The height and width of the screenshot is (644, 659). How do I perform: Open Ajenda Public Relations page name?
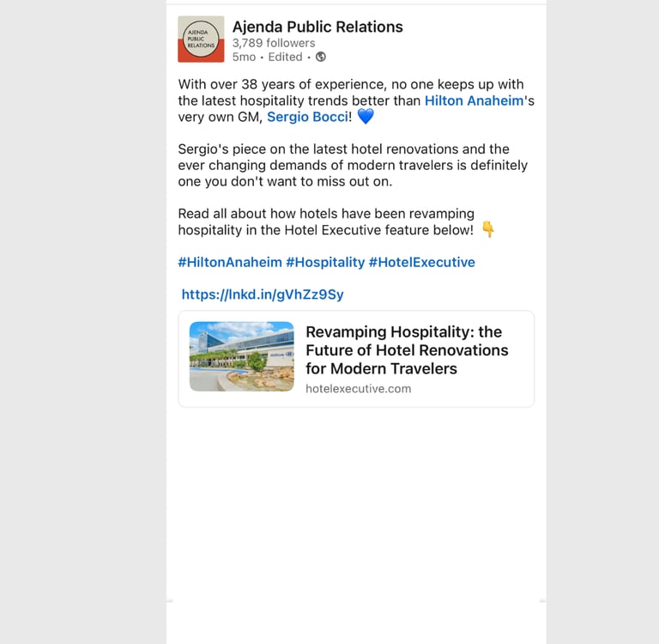coord(317,27)
